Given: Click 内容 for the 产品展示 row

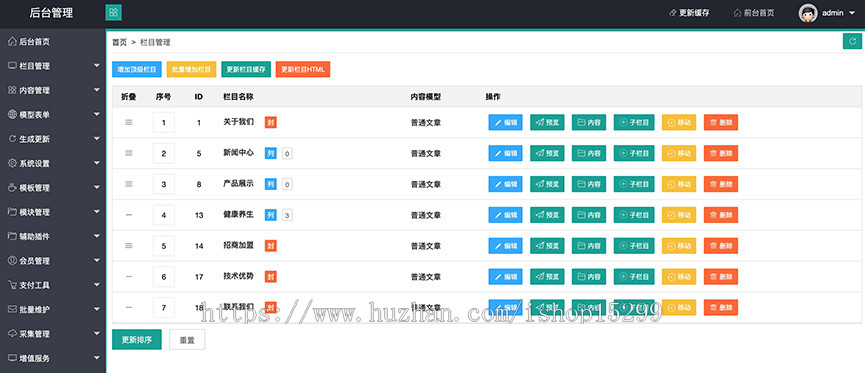Looking at the screenshot, I should 589,184.
